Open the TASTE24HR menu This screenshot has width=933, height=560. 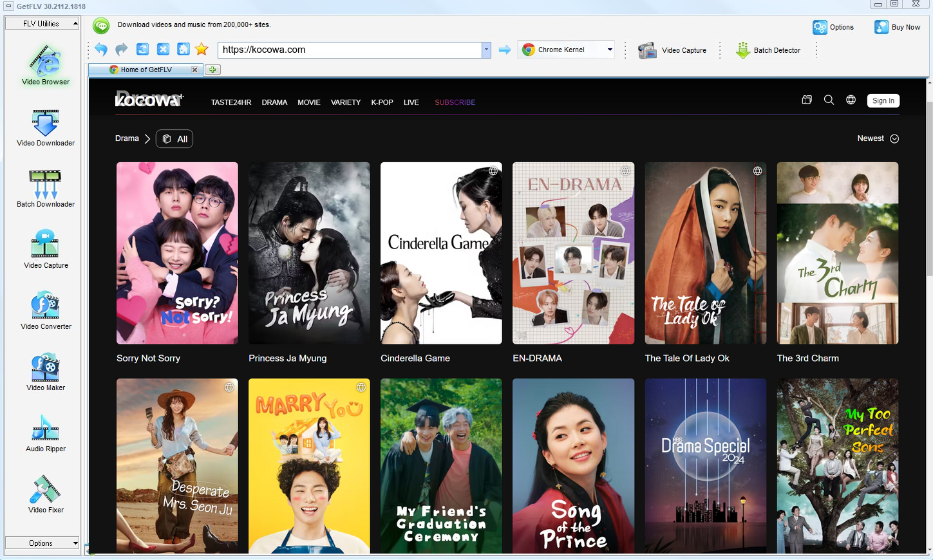pyautogui.click(x=231, y=102)
